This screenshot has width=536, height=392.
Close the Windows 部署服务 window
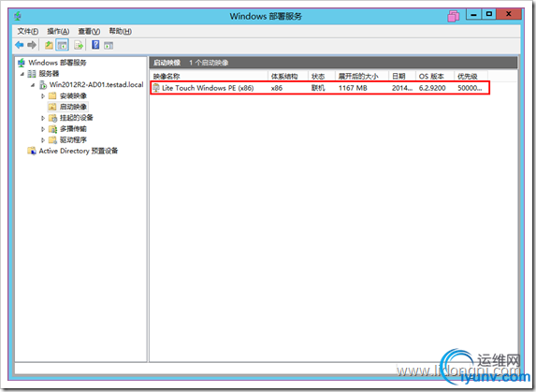509,14
